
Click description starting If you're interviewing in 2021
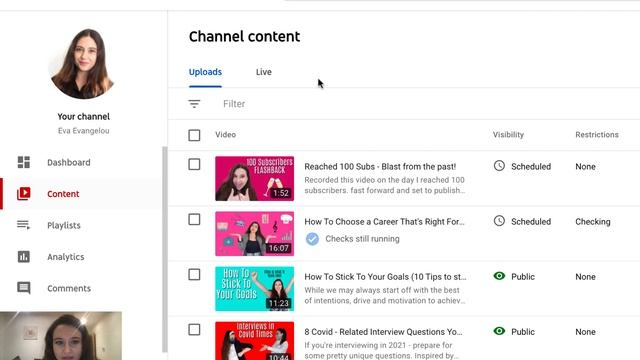tap(382, 350)
